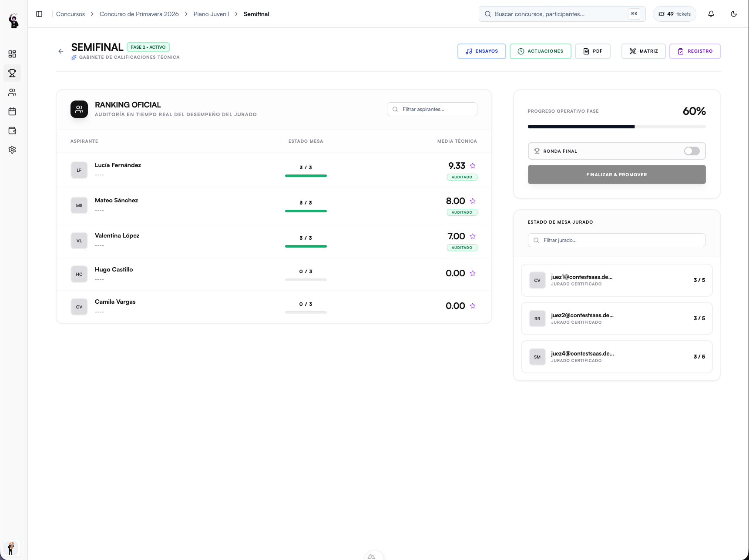Open the Actuaciones tab button
The image size is (749, 560).
click(540, 51)
